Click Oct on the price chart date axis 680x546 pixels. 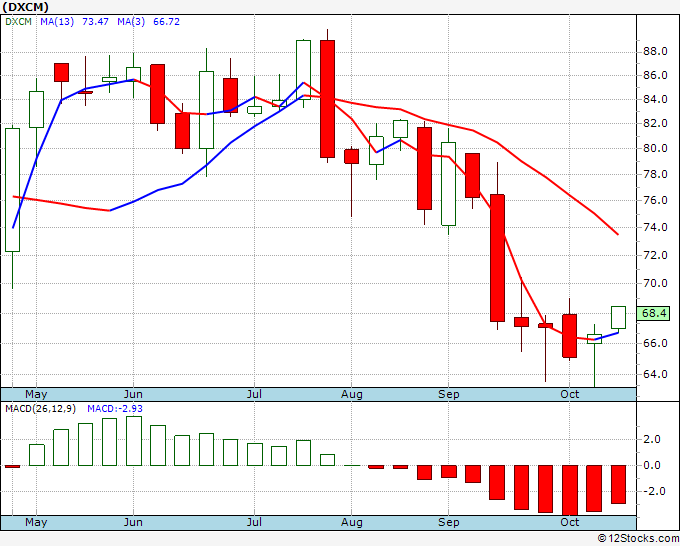click(x=569, y=394)
